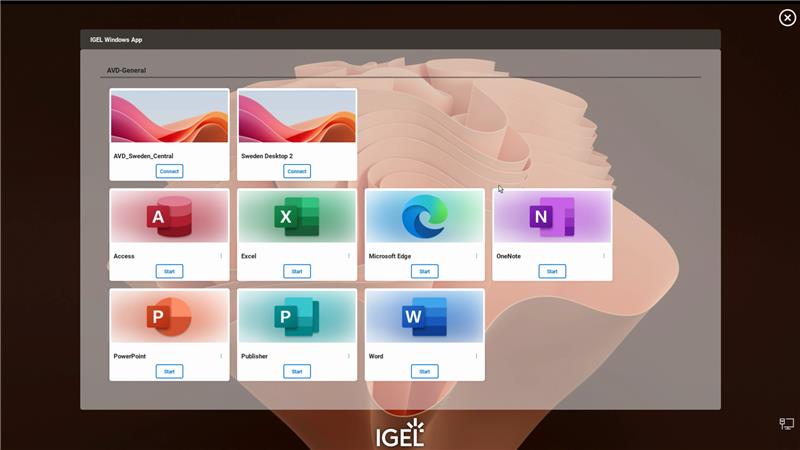This screenshot has height=450, width=800.
Task: Expand the Word tile's more options menu
Action: tap(476, 356)
